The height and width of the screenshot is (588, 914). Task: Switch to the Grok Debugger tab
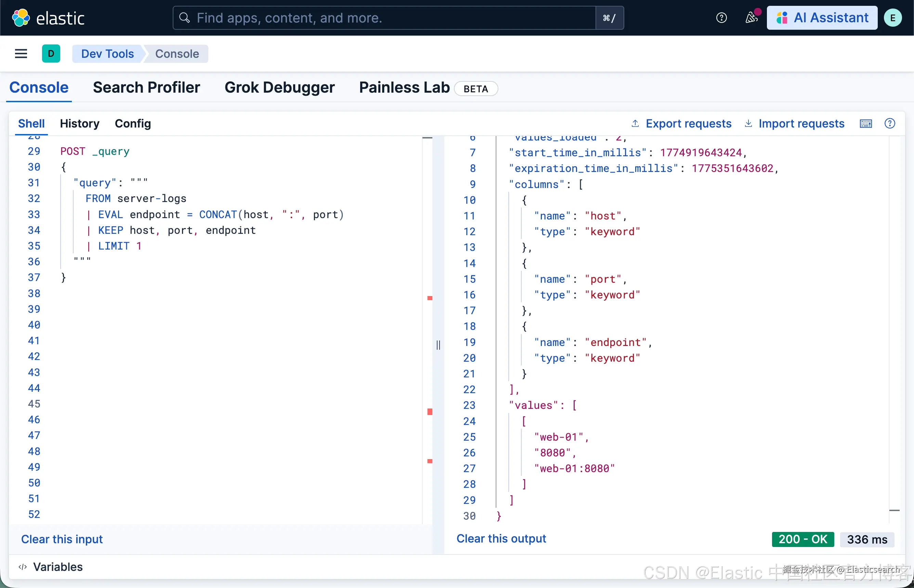(279, 88)
